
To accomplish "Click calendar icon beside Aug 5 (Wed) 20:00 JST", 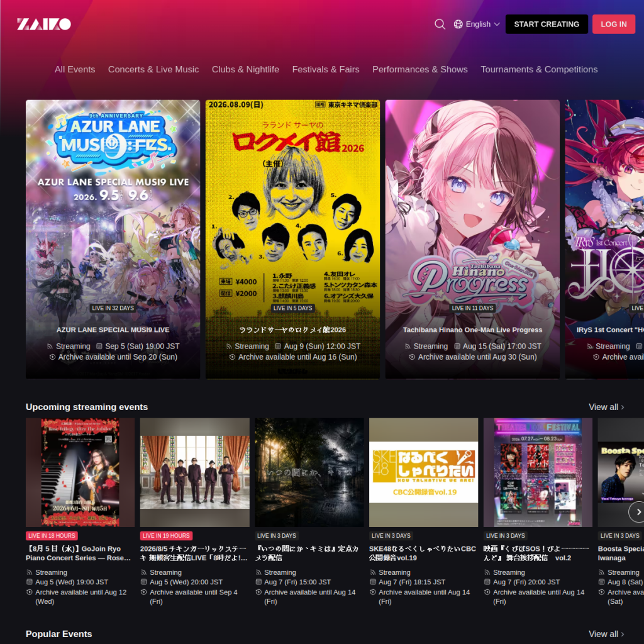I will pyautogui.click(x=144, y=582).
